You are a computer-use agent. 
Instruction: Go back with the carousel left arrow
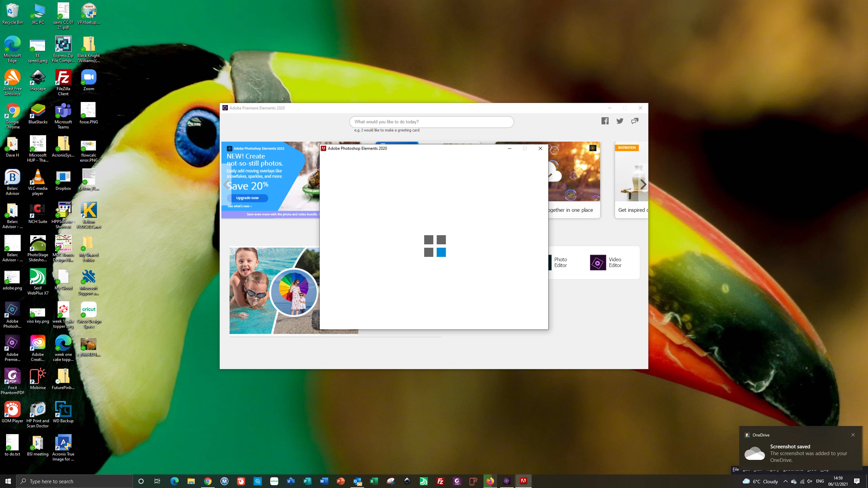(x=226, y=184)
